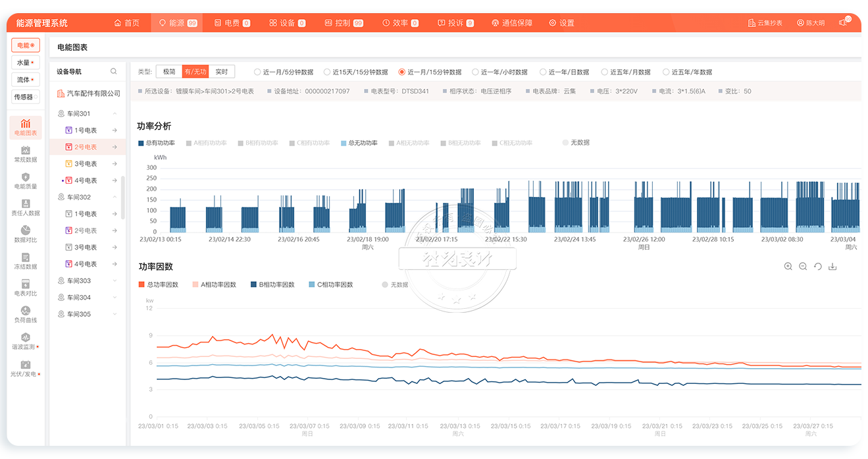Zoom out on the 功率因数 chart
The width and height of the screenshot is (868, 459).
(x=803, y=267)
